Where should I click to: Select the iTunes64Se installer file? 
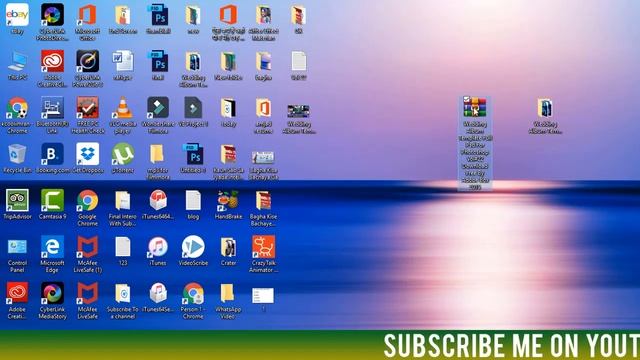point(158,294)
